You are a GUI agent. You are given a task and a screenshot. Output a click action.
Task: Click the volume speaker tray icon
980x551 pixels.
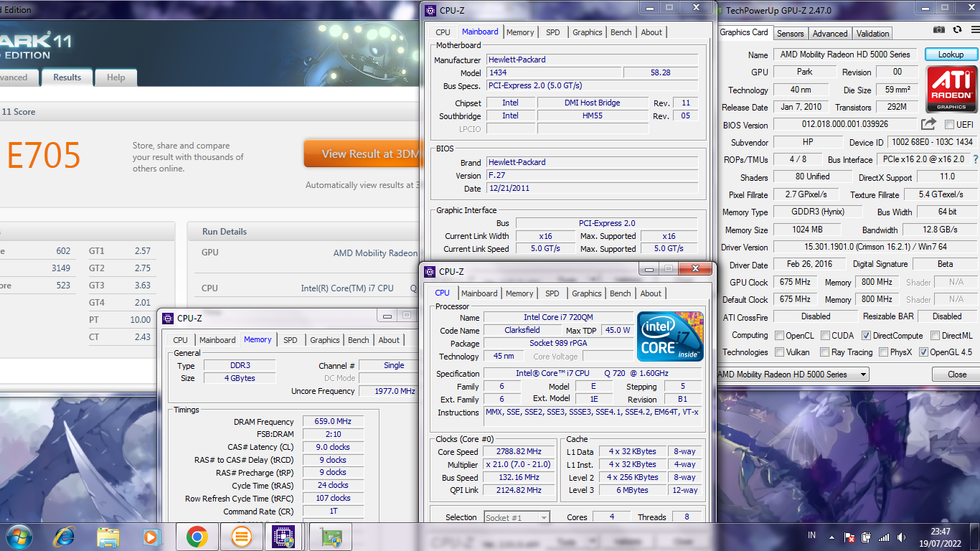pos(901,537)
